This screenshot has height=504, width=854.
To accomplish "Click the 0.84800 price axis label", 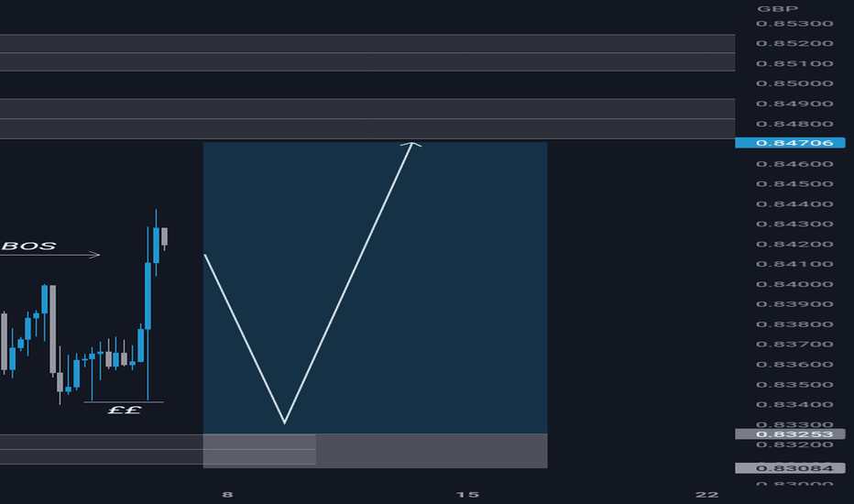I will (x=794, y=124).
